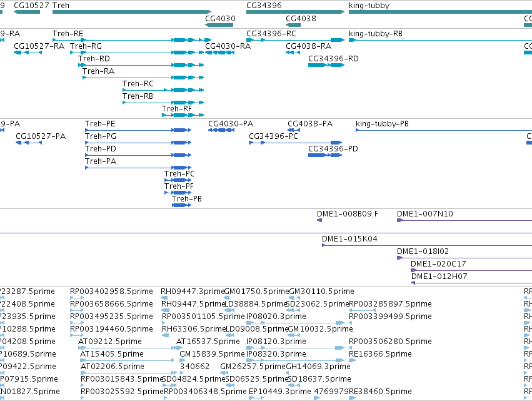The width and height of the screenshot is (532, 401).
Task: Select the king-tubby gene label
Action: point(369,6)
